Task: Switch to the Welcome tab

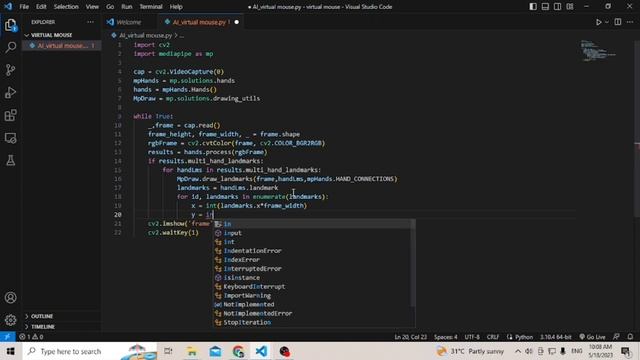Action: click(129, 22)
